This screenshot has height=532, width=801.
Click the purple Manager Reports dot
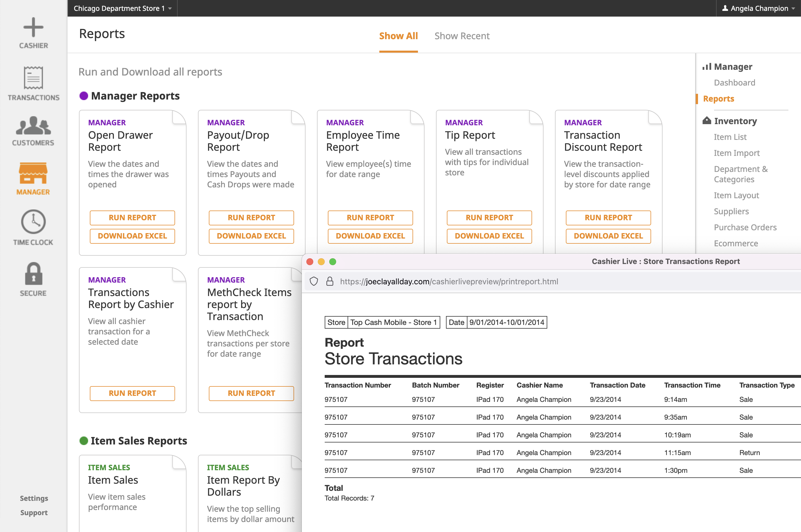(84, 96)
